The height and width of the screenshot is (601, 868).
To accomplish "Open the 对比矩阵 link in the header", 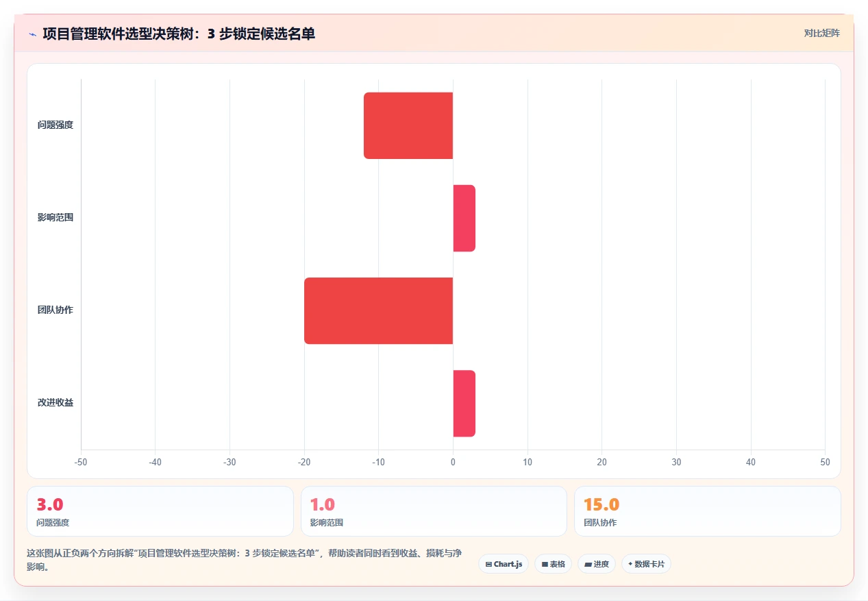I will point(821,33).
